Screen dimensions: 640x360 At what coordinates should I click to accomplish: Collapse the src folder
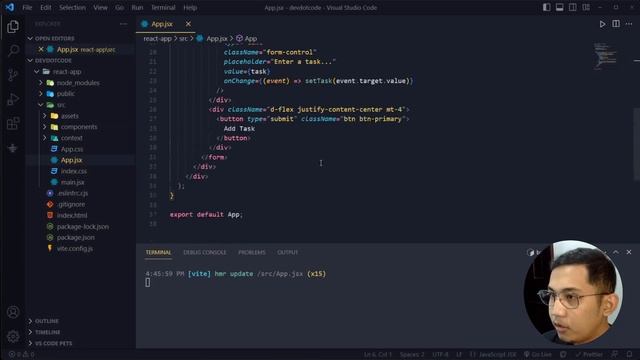click(x=41, y=105)
